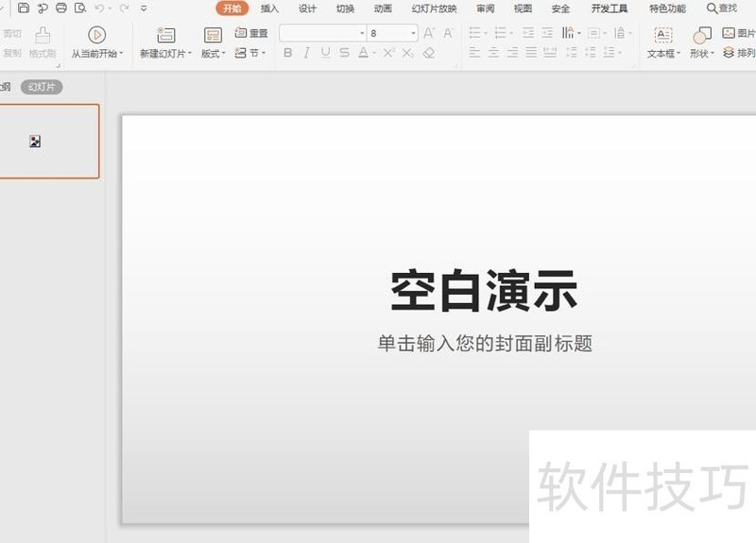Image resolution: width=756 pixels, height=543 pixels.
Task: Open the font size dropdown arrow
Action: coord(413,33)
